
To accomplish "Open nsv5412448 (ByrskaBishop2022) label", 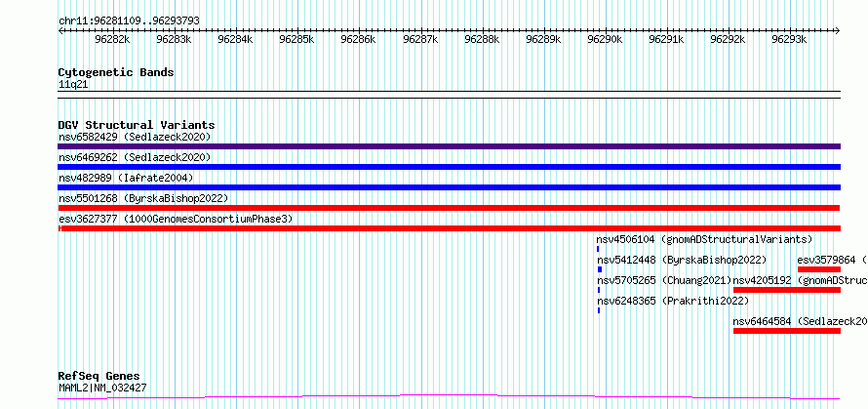I will [682, 260].
